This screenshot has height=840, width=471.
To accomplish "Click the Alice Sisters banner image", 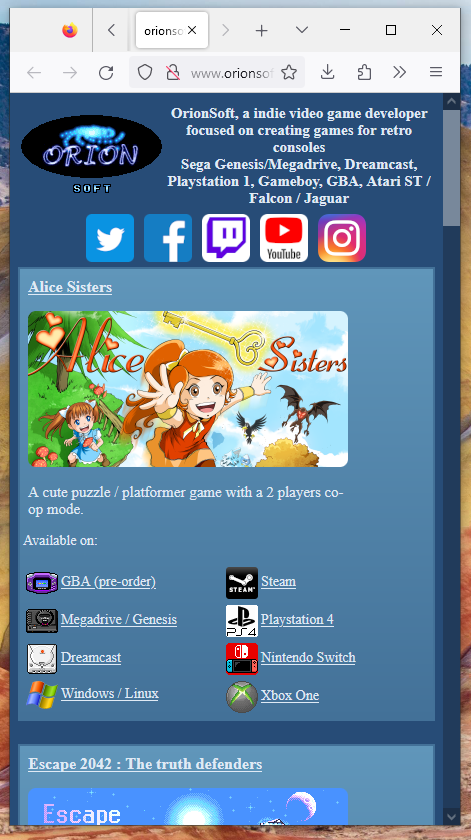I will (188, 389).
